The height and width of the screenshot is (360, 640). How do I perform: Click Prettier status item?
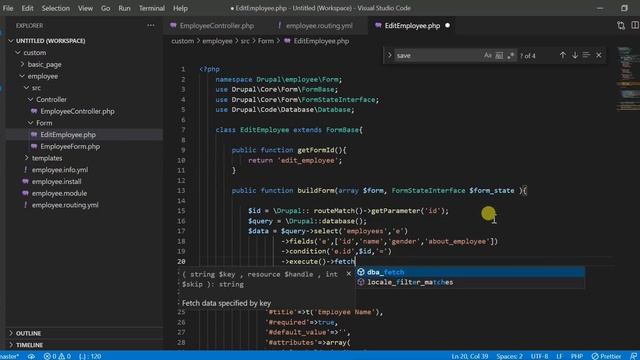coord(607,356)
